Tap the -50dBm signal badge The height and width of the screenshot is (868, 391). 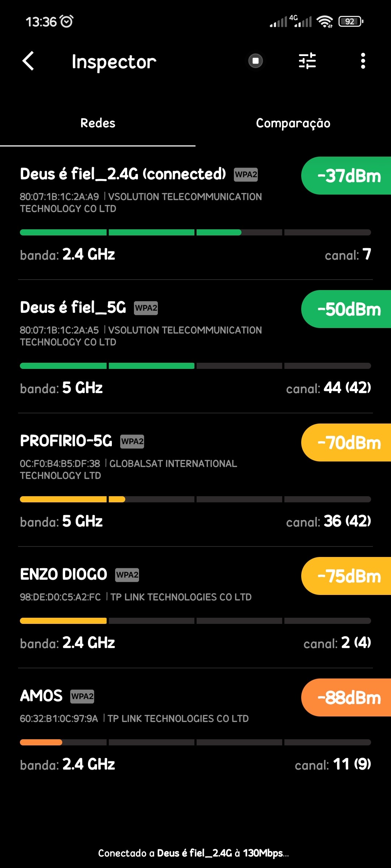348,309
